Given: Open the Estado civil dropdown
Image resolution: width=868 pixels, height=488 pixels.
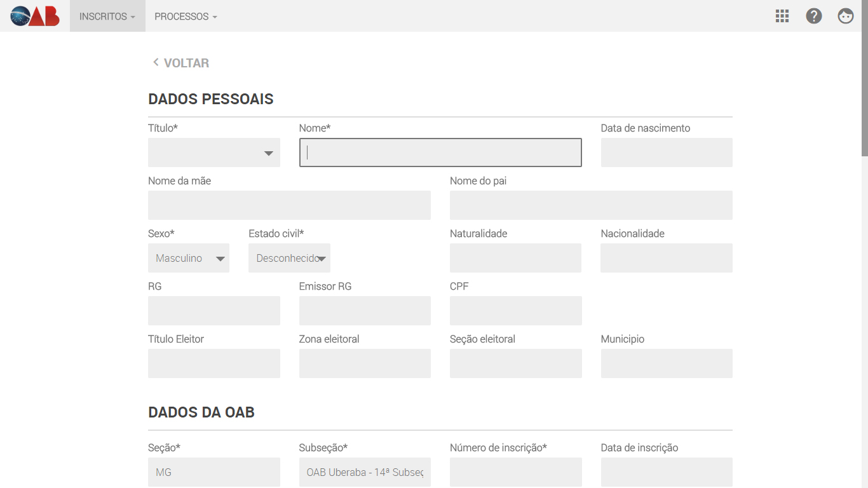Looking at the screenshot, I should [x=289, y=258].
